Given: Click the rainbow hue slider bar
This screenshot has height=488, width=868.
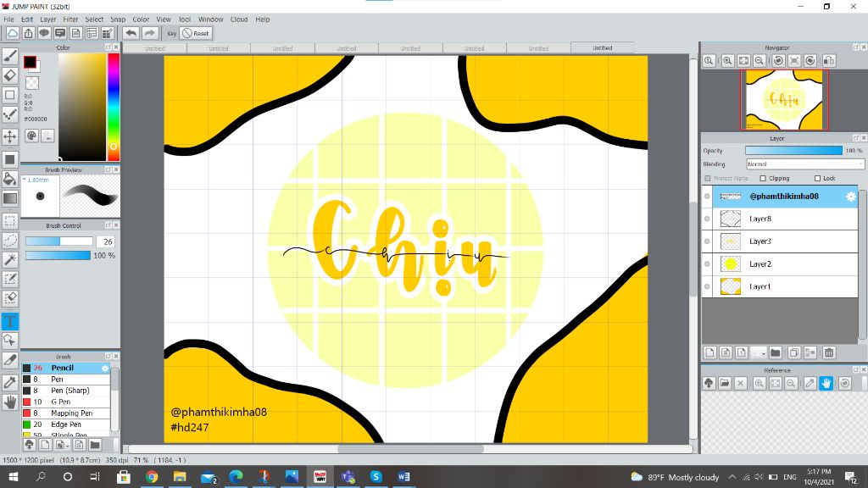Looking at the screenshot, I should pos(114,108).
